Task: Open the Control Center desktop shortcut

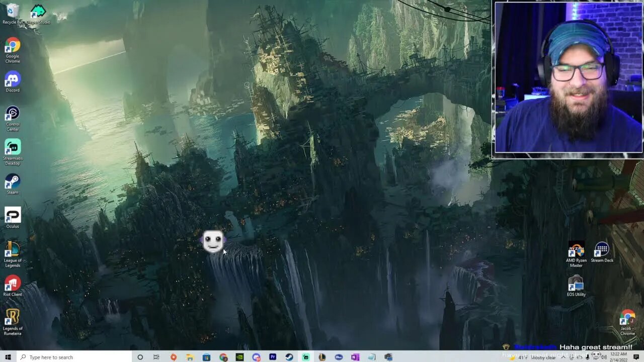Action: click(13, 119)
